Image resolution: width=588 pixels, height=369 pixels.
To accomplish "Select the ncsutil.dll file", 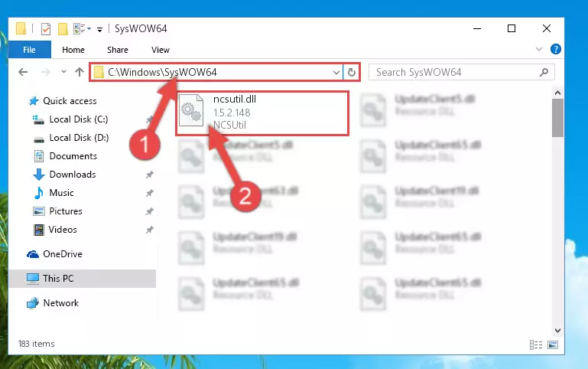I will coord(262,113).
